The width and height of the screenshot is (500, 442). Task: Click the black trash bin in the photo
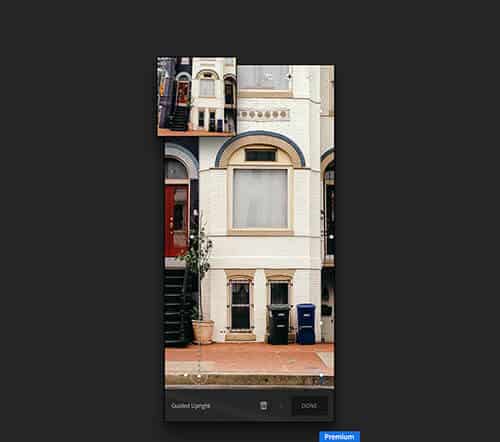(279, 324)
